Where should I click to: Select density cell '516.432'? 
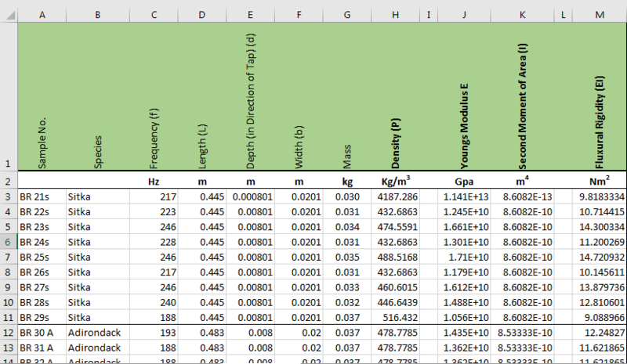396,318
